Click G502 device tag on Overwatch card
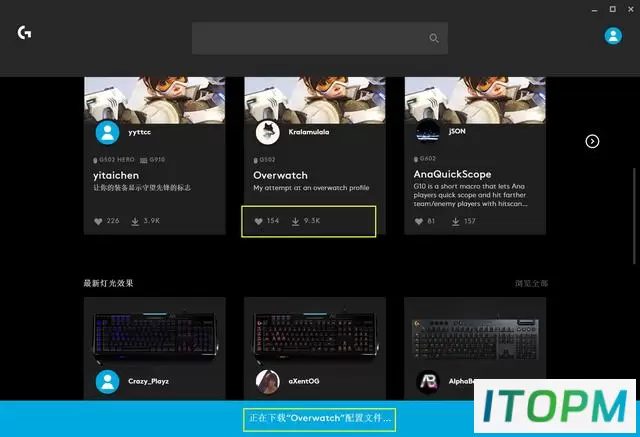The width and height of the screenshot is (640, 437). 264,160
